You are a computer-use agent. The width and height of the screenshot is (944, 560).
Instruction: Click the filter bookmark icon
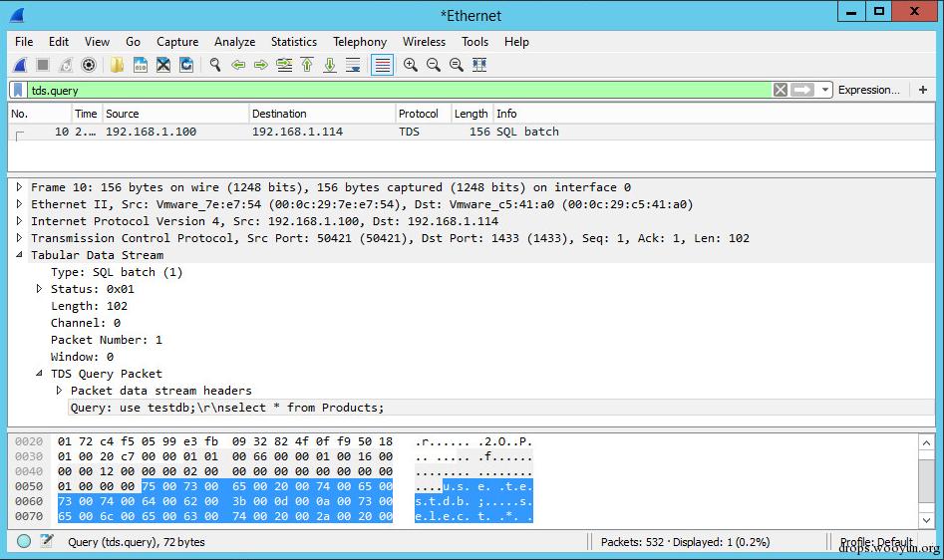pyautogui.click(x=18, y=90)
